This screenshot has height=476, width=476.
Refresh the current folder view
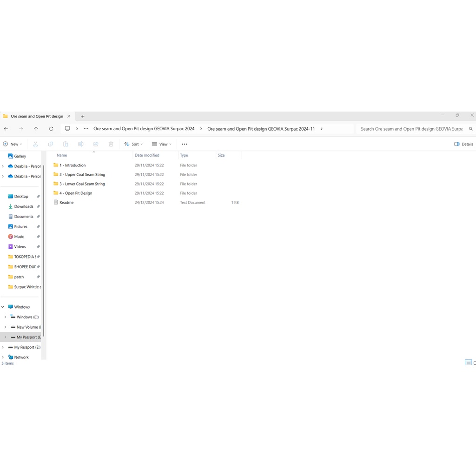[51, 129]
